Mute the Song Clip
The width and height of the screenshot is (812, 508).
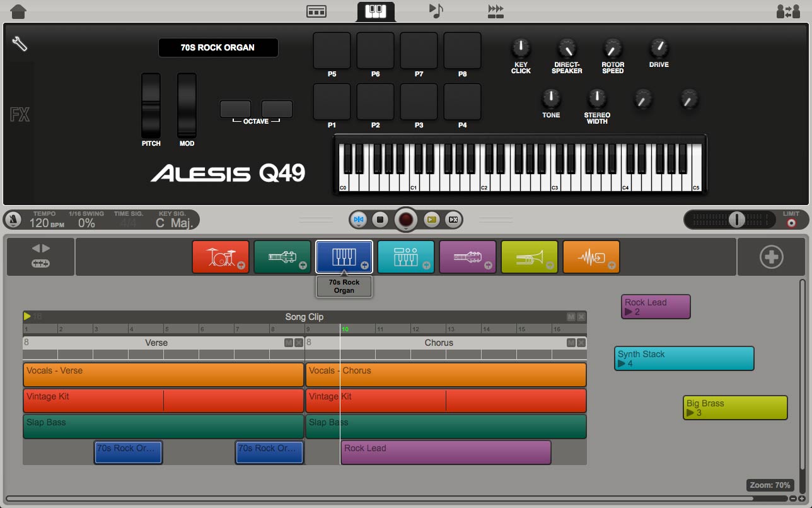pos(571,317)
